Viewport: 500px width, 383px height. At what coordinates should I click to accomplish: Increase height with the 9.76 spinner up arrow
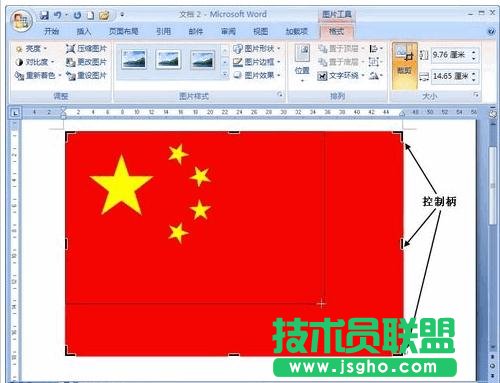(474, 52)
